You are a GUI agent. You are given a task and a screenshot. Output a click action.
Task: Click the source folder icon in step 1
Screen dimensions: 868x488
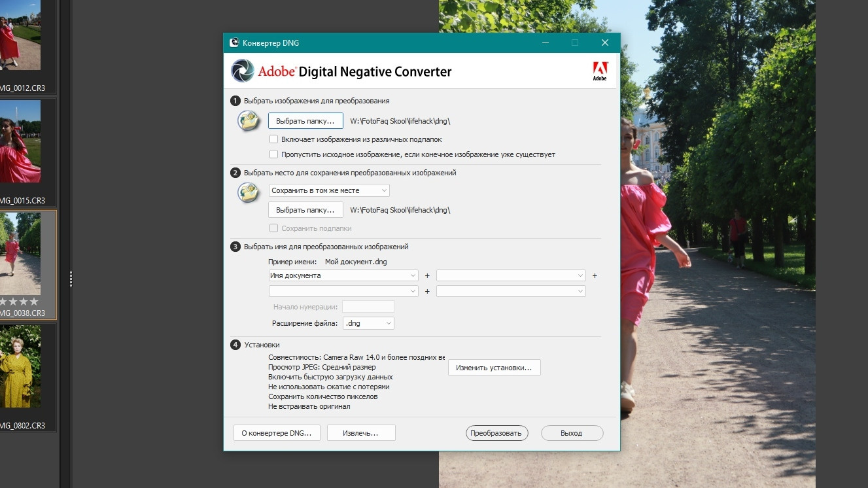[249, 121]
